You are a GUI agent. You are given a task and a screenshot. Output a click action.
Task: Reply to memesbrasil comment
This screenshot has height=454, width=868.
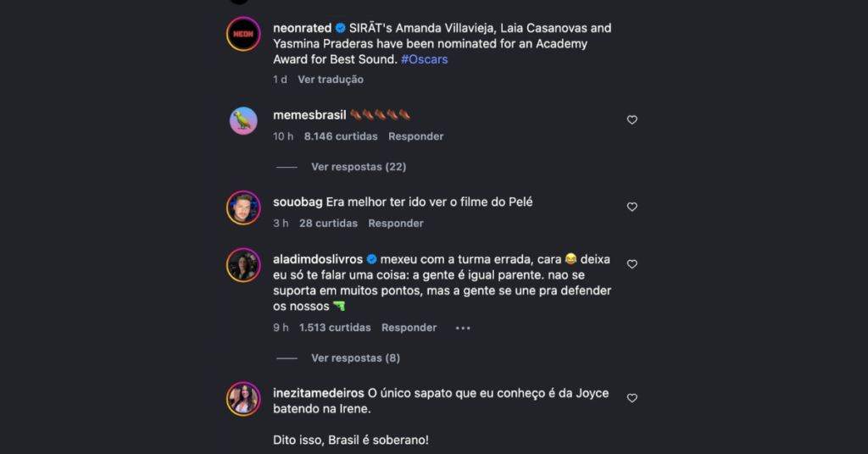tap(415, 136)
